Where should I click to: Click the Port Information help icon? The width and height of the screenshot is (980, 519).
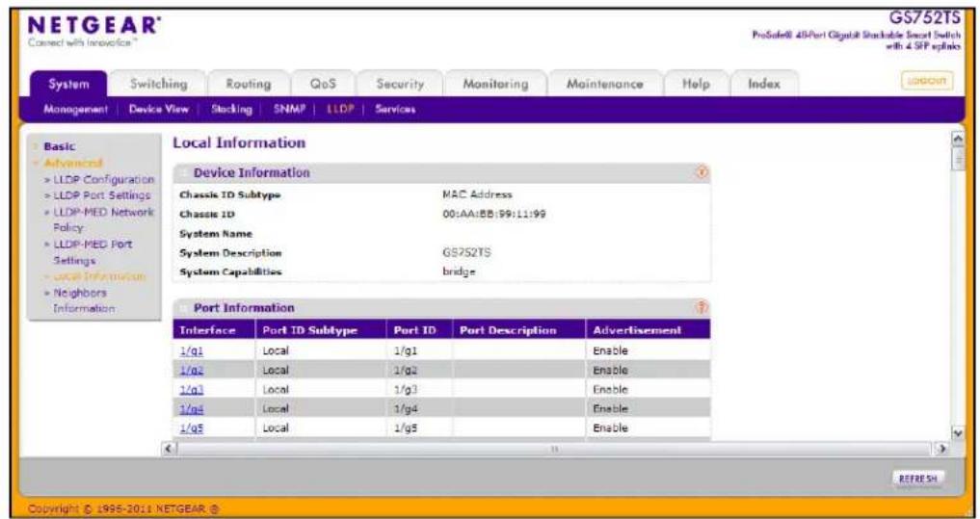(702, 307)
